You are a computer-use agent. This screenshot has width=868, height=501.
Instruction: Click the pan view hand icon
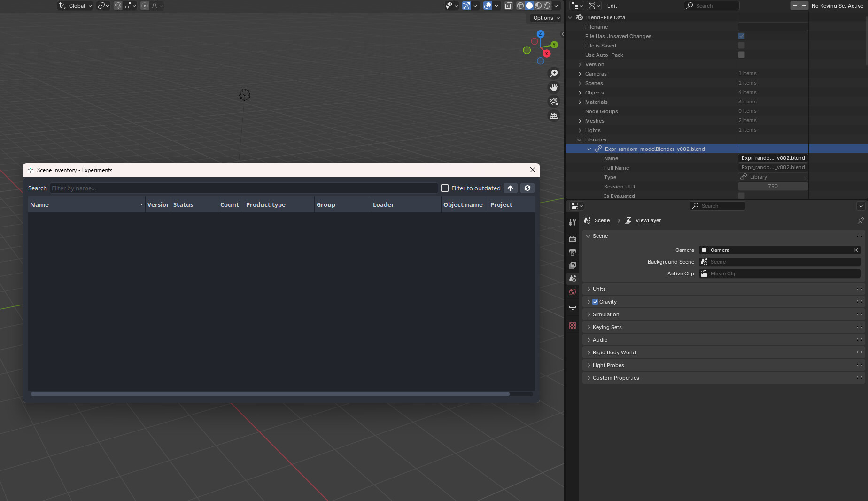tap(554, 87)
